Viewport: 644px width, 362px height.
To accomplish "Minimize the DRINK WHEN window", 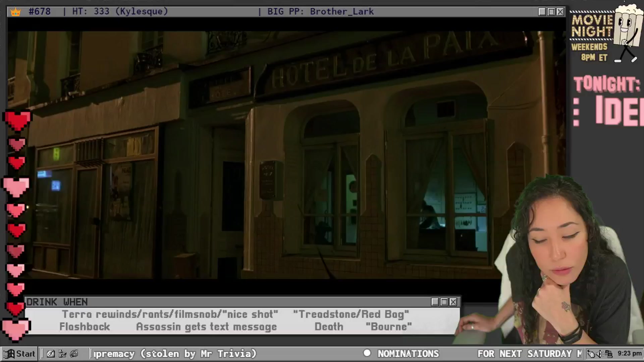I will [x=435, y=302].
